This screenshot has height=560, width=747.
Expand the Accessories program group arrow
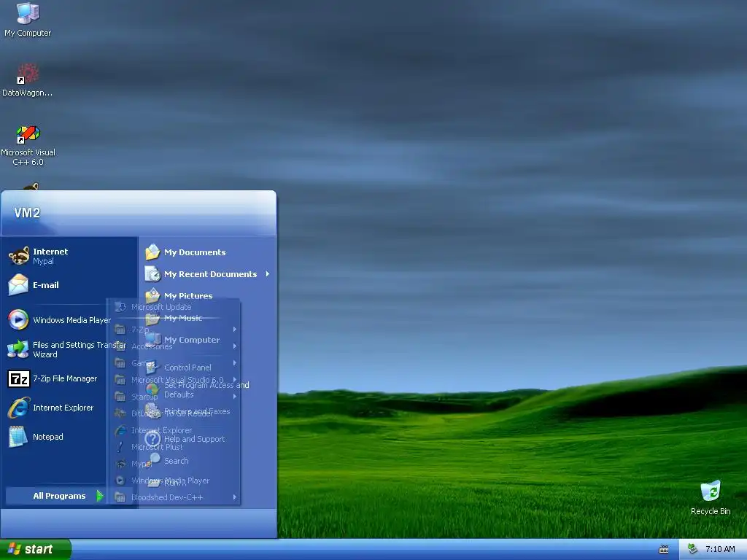click(x=235, y=346)
